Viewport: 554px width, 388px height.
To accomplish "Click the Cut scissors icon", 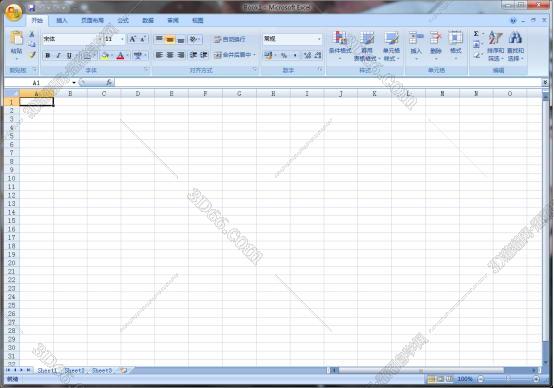I will [x=32, y=34].
